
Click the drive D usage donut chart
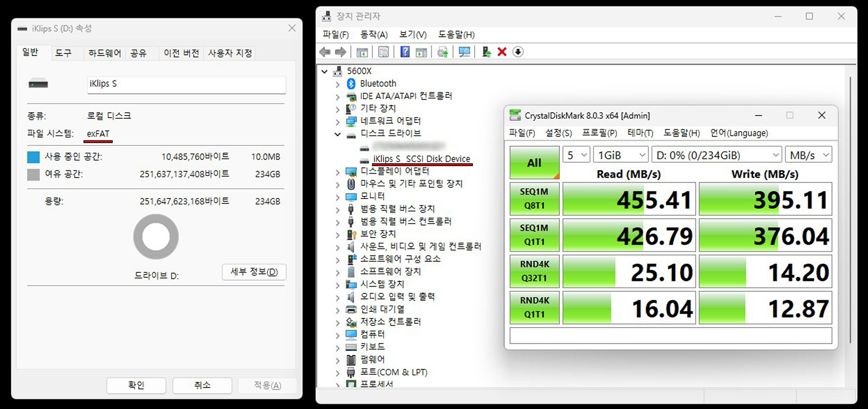(156, 237)
